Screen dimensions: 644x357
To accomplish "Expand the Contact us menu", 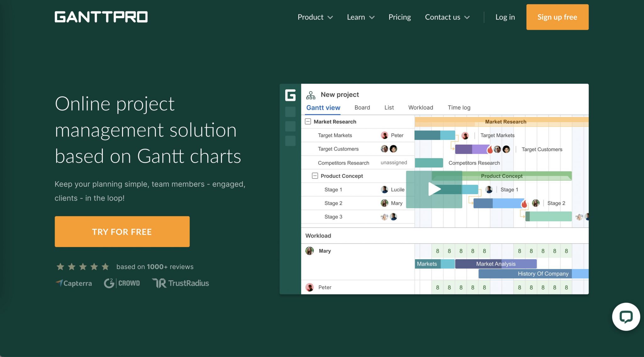I will pos(447,17).
